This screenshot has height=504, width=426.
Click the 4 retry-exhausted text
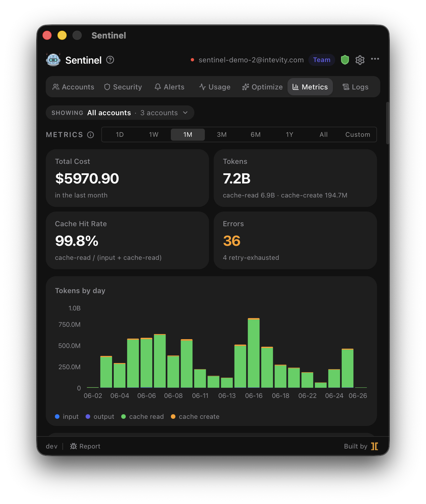(251, 258)
